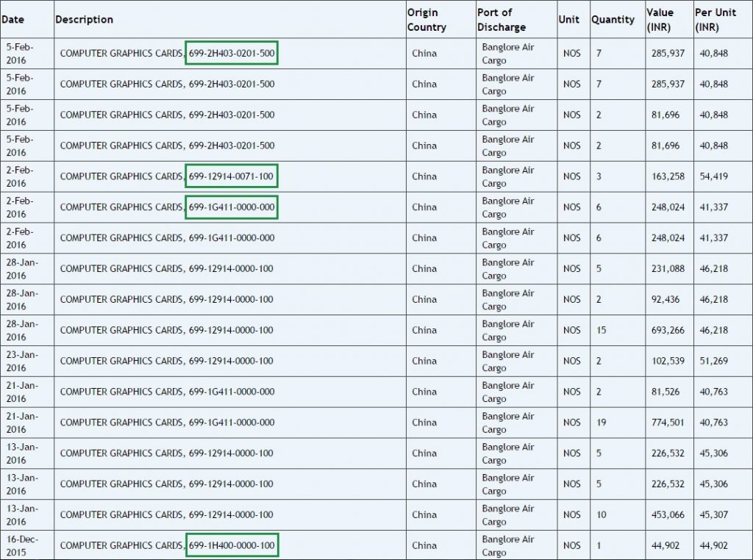Click the value 774,501 cell
The width and height of the screenshot is (753, 560).
click(x=668, y=423)
